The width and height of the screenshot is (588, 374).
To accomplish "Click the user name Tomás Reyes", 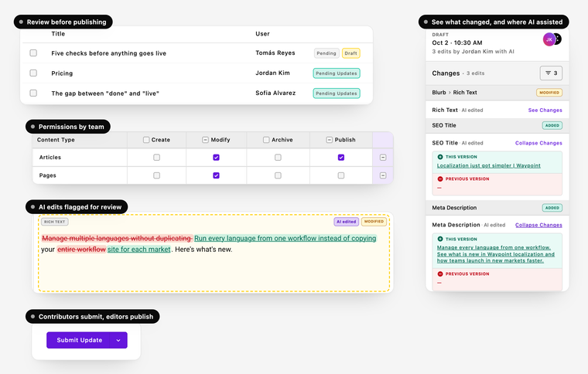I will 275,53.
